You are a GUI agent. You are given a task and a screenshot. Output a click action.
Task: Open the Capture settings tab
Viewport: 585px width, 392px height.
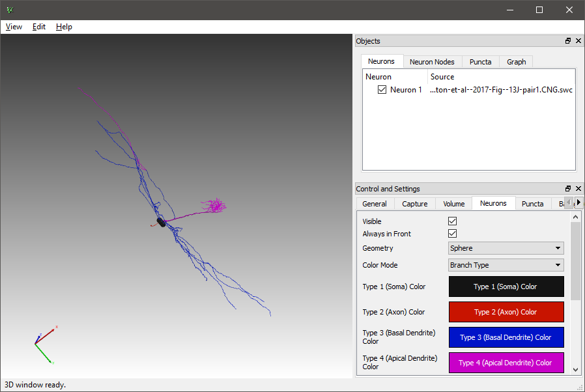point(414,203)
